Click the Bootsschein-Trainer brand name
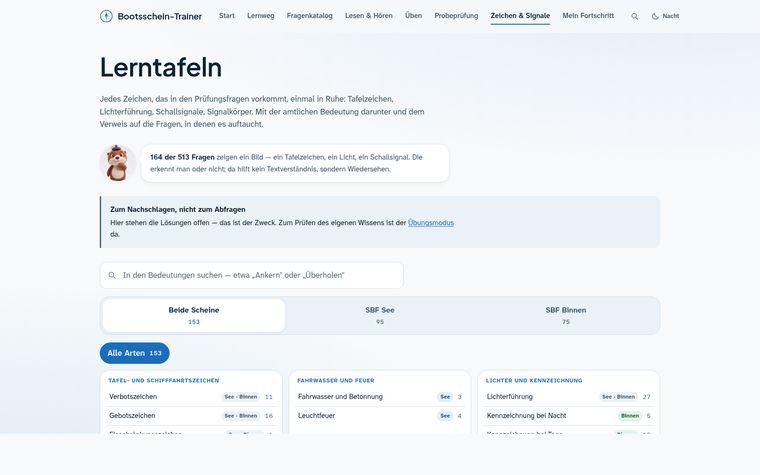Image resolution: width=760 pixels, height=475 pixels. tap(159, 16)
